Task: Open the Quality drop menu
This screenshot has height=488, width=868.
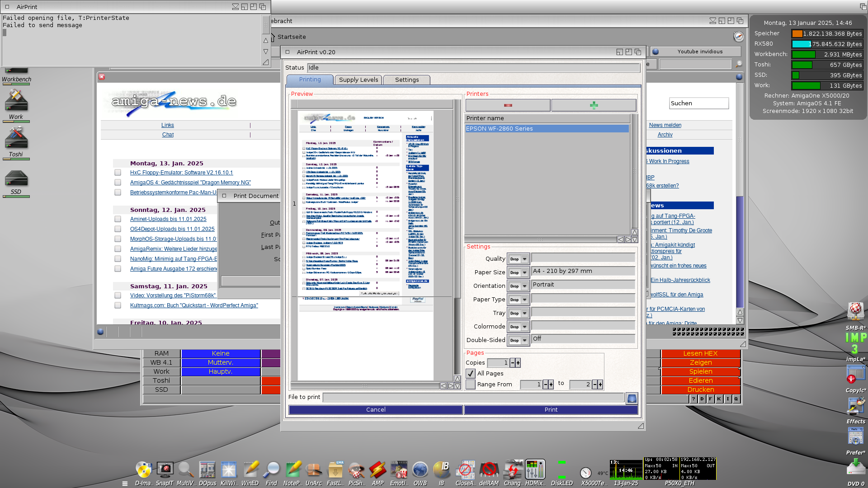Action: coord(518,259)
